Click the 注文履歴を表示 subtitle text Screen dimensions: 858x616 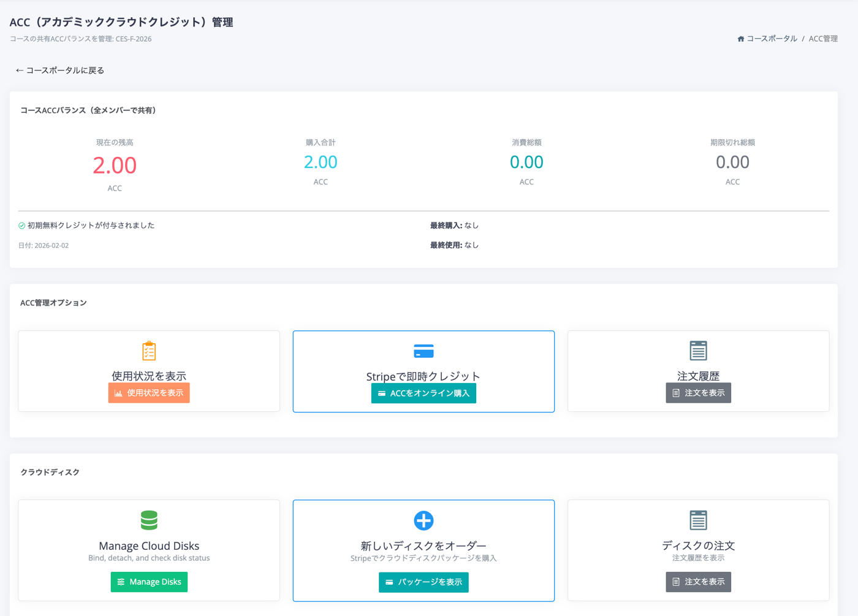(698, 558)
